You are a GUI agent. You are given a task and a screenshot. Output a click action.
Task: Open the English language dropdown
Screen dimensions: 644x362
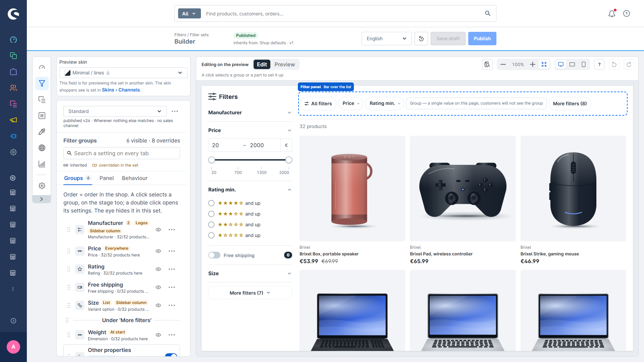click(x=386, y=39)
